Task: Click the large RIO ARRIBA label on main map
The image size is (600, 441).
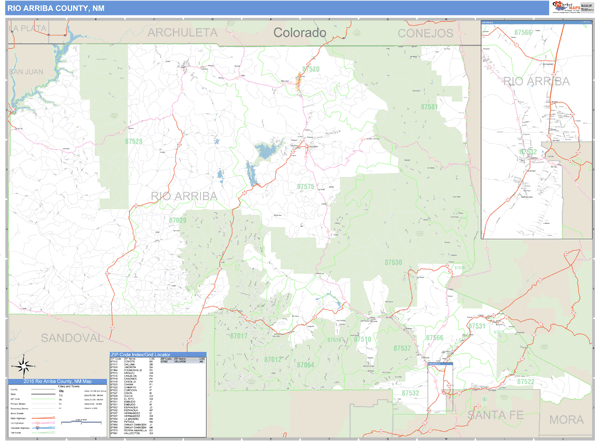Action: (183, 196)
